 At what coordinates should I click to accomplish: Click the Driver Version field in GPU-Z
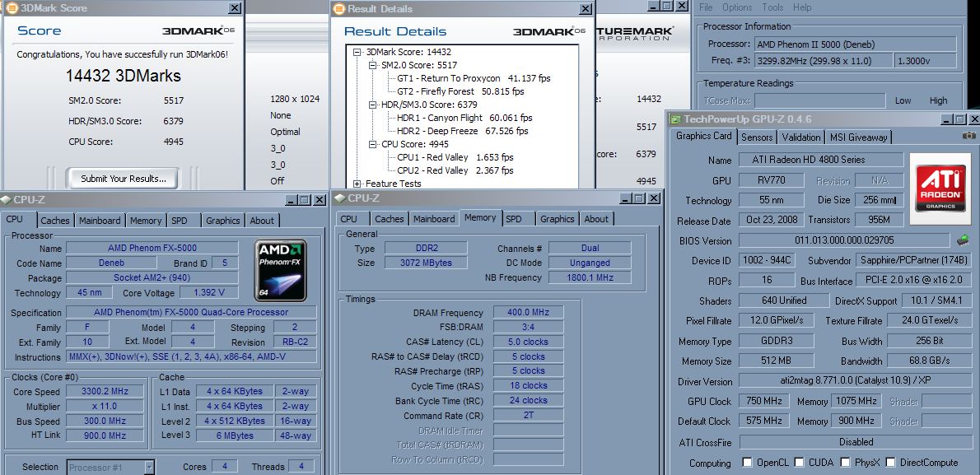click(x=854, y=380)
